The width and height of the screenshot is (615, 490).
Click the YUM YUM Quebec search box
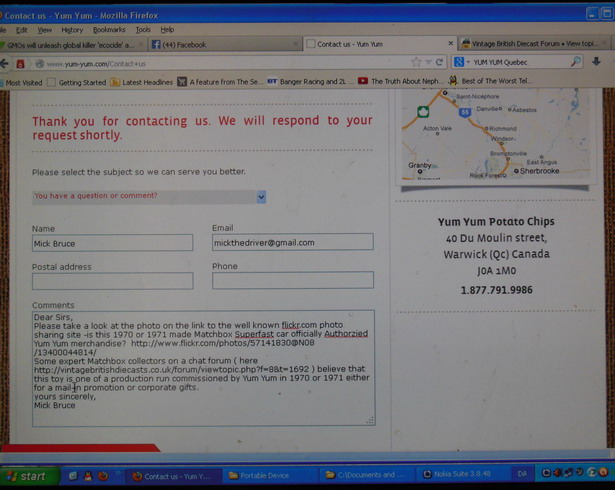(519, 62)
